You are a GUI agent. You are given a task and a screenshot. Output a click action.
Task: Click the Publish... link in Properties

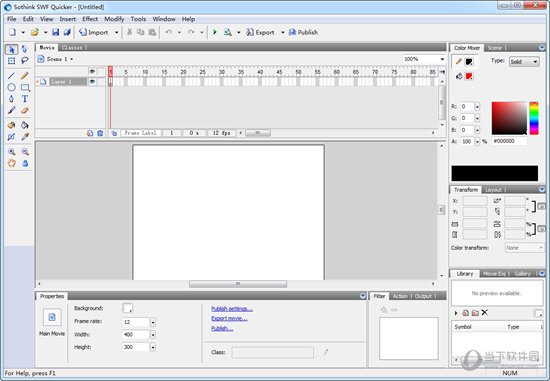click(x=222, y=328)
